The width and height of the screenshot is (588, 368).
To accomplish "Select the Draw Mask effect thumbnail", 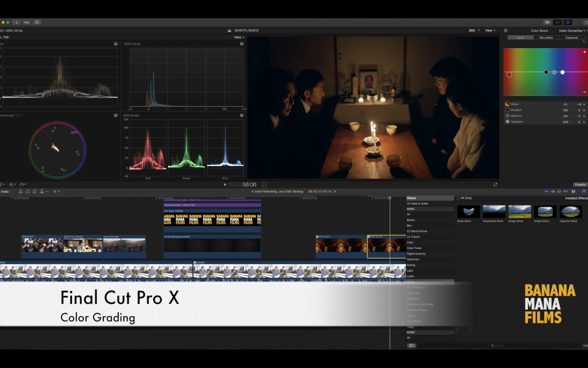I will click(x=469, y=212).
